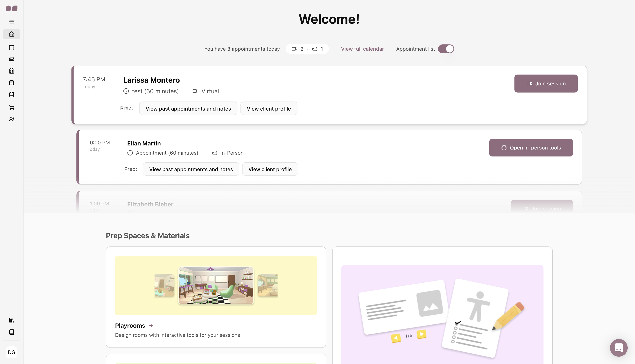Open the client contacts icon in the sidebar
The height and width of the screenshot is (364, 635).
click(12, 71)
